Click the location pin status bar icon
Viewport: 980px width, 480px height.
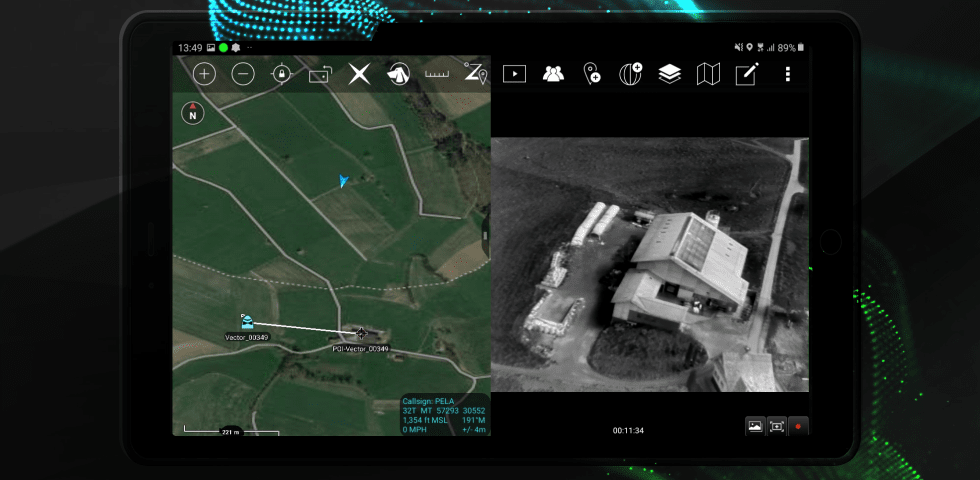coord(750,48)
